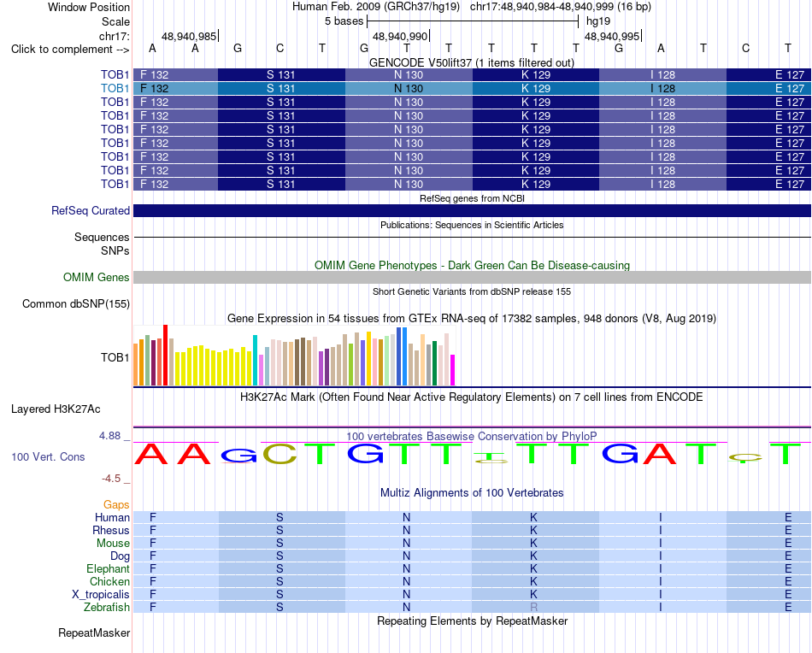The image size is (812, 653).
Task: Open the OMIM Genes track label
Action: click(96, 278)
